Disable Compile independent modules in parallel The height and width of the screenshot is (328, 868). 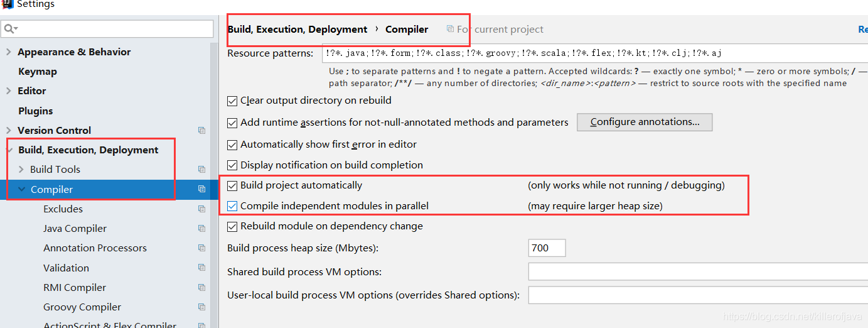(x=233, y=206)
